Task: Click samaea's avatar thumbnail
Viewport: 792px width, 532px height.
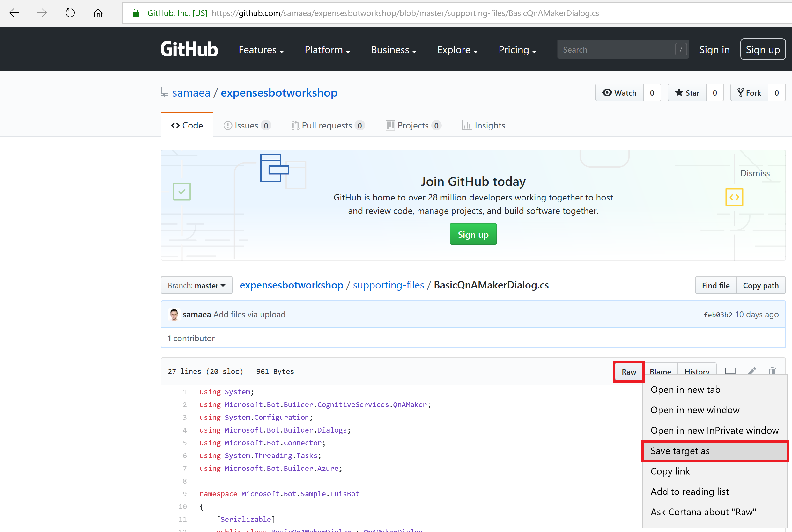Action: pyautogui.click(x=174, y=314)
